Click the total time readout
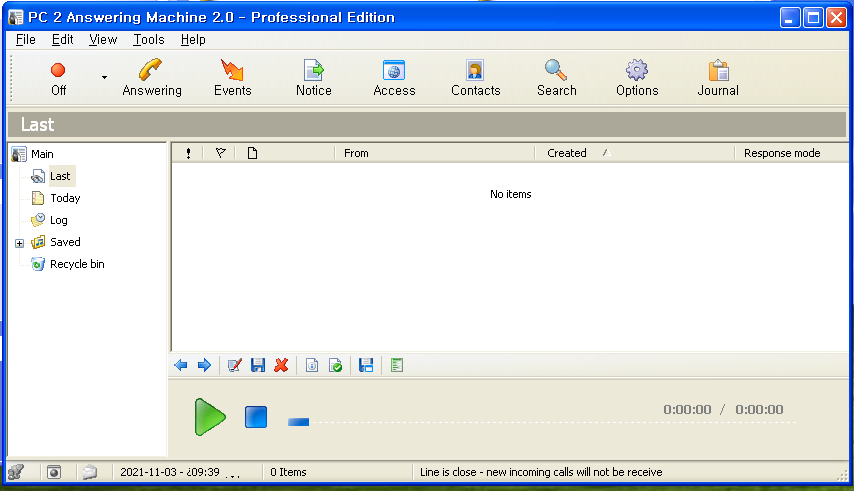 point(759,409)
